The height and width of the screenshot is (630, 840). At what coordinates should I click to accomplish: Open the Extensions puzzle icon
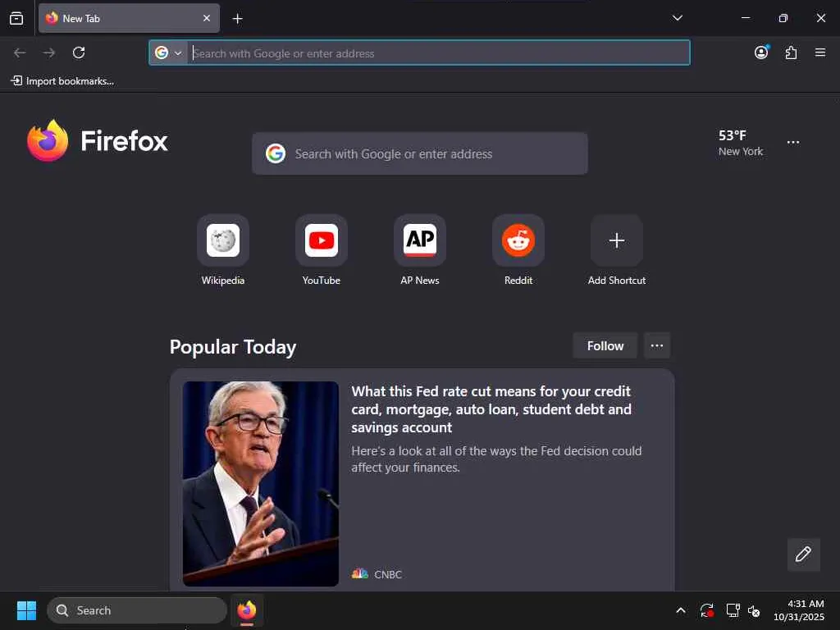coord(791,52)
